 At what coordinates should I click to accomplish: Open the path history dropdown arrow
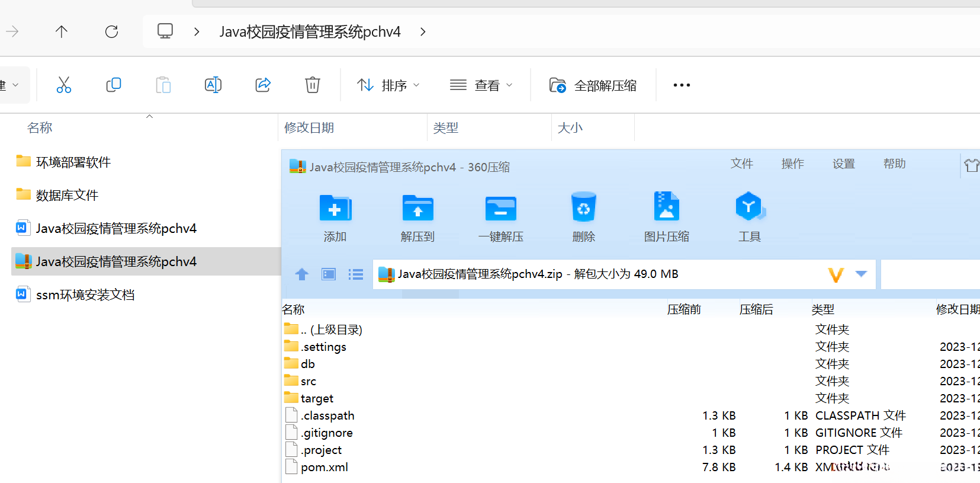[x=861, y=274]
